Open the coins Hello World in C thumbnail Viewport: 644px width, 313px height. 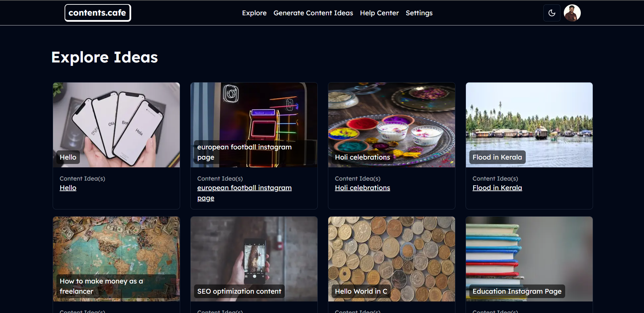391,259
